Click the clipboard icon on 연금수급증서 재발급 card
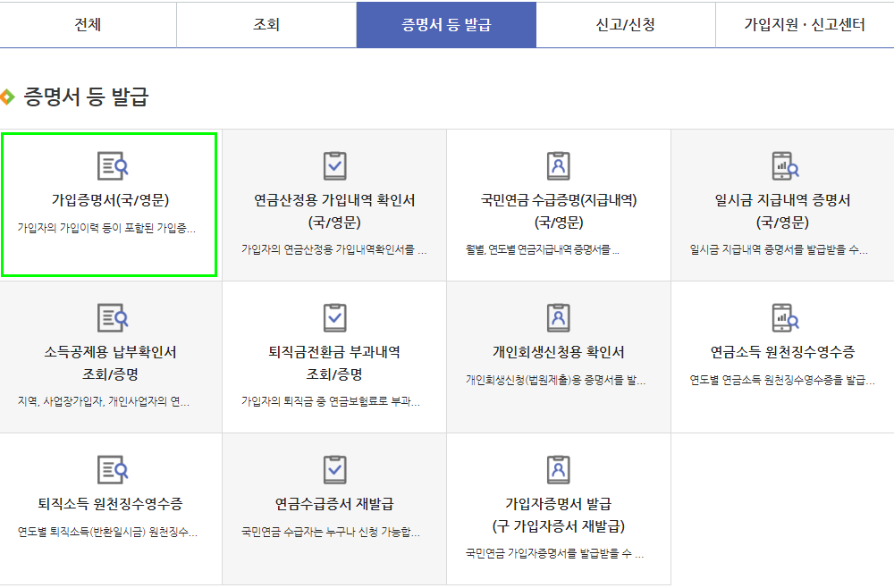The width and height of the screenshot is (894, 588). 333,469
